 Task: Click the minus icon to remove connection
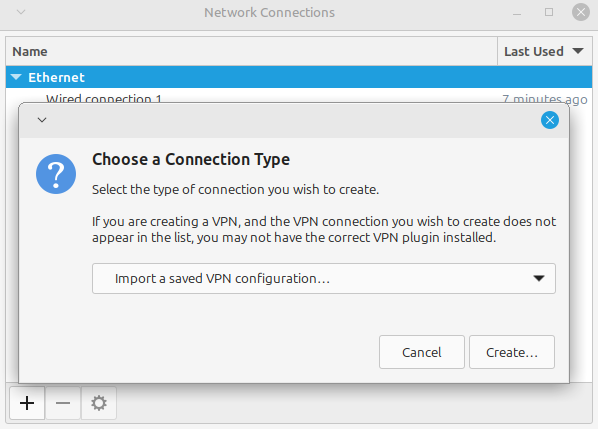click(x=63, y=403)
